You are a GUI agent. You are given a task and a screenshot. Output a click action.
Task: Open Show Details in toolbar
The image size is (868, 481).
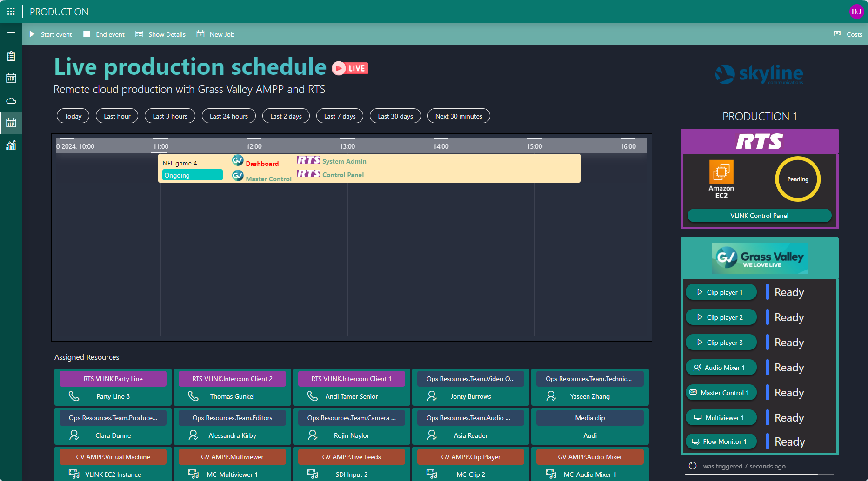(160, 34)
